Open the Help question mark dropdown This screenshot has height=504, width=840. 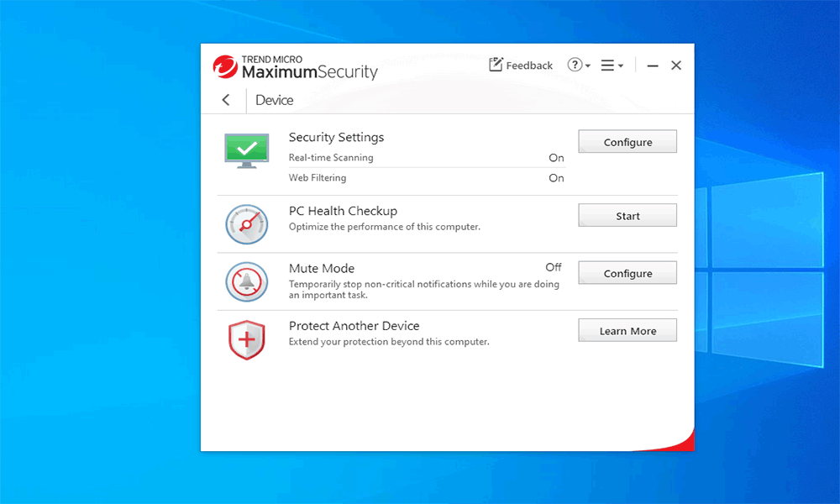579,66
